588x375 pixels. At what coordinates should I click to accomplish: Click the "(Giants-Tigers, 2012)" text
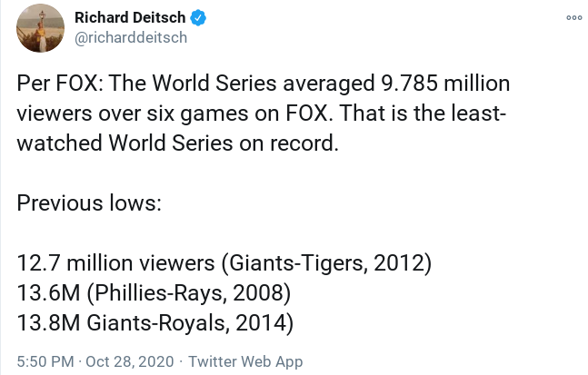coord(325,264)
